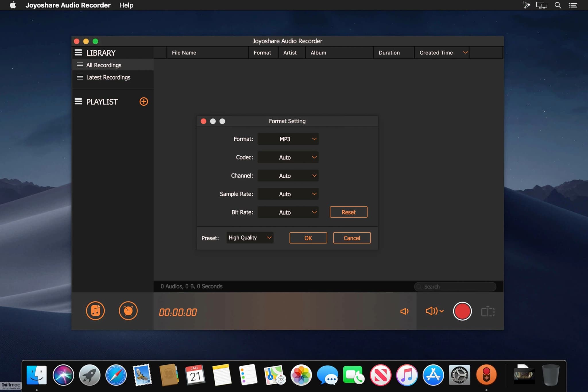
Task: Open FaceTime in the dock
Action: tap(354, 375)
